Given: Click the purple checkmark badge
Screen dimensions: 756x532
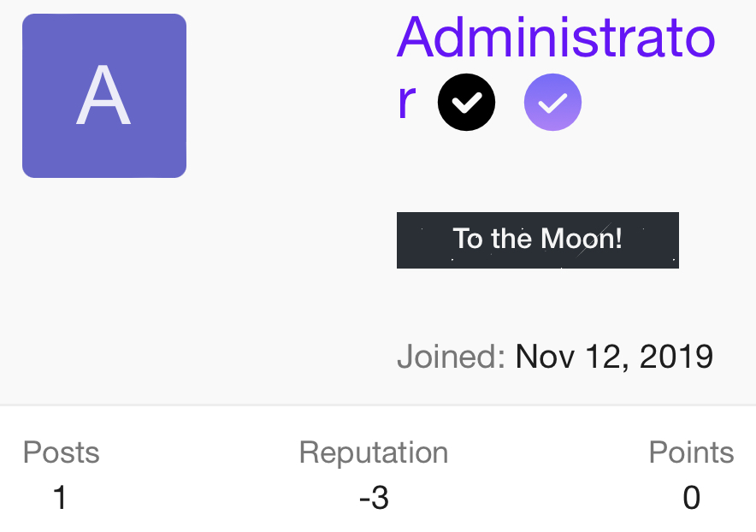Looking at the screenshot, I should coord(552,103).
